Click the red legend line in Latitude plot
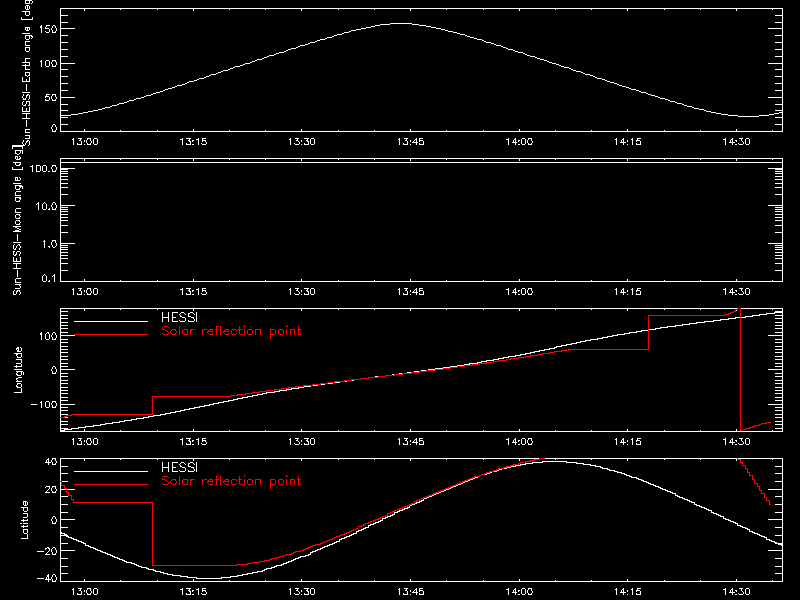Image resolution: width=800 pixels, height=600 pixels. pos(111,485)
